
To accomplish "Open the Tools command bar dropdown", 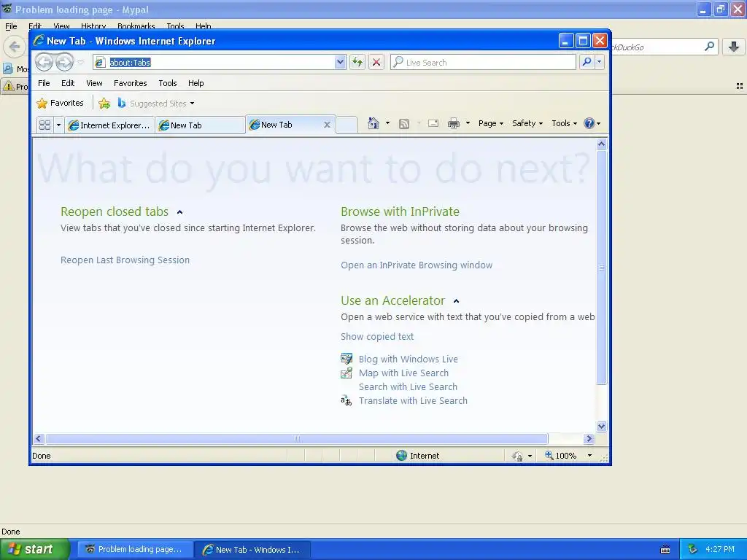I will 564,123.
